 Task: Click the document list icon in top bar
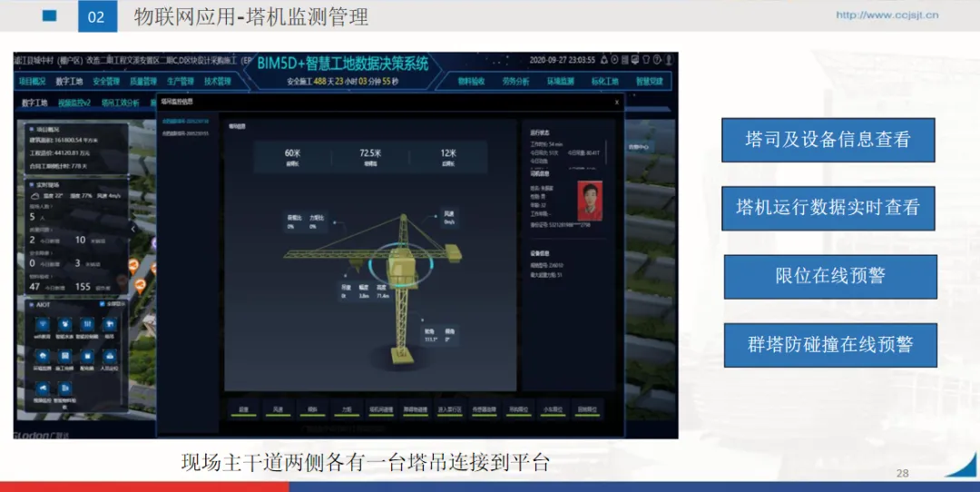624,60
